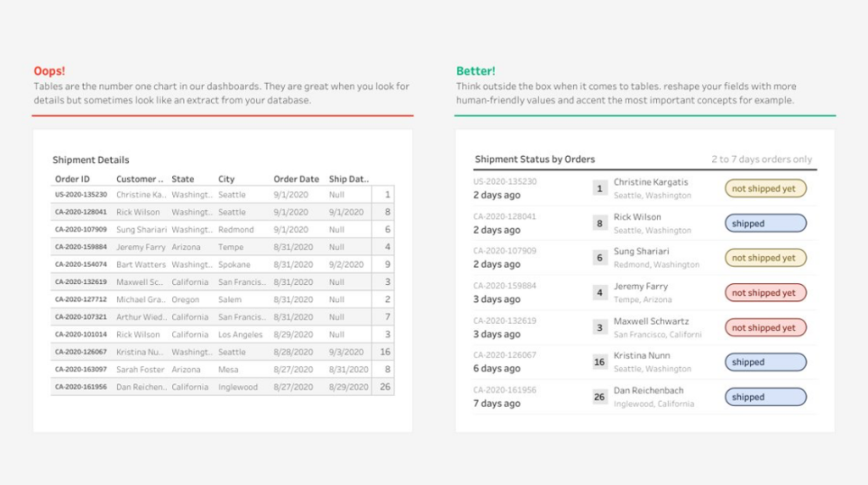
Task: Click the value '2' in Michael Gra..'s row
Action: pos(387,299)
